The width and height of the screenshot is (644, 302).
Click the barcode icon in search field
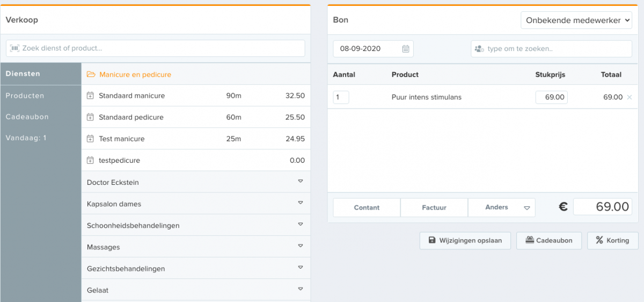(15, 48)
